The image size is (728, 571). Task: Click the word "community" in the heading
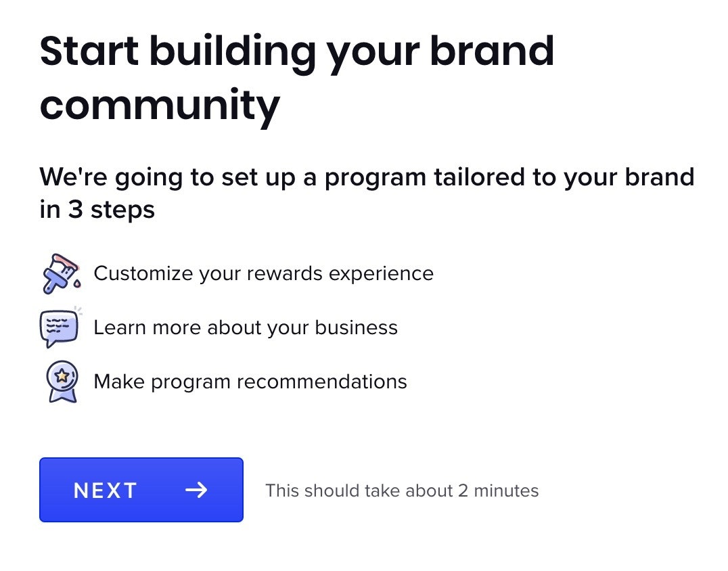tap(160, 105)
